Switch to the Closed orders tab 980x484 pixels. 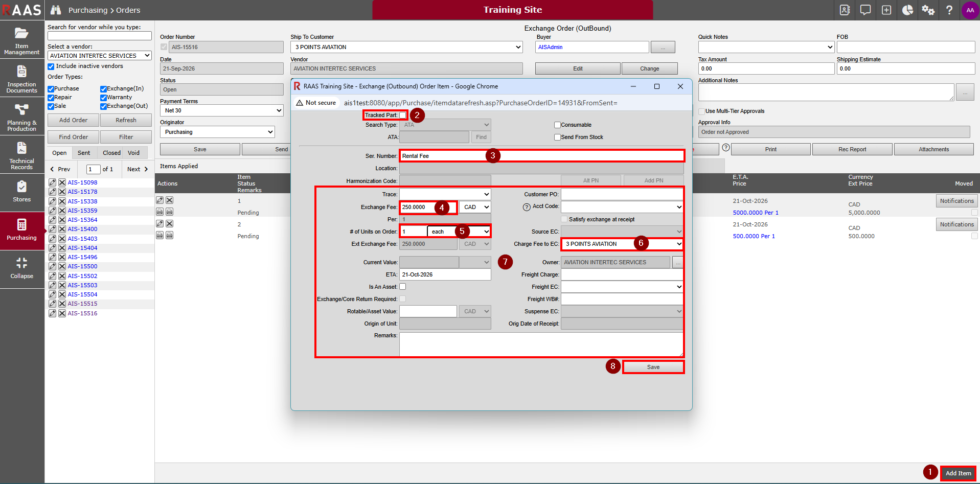click(x=111, y=153)
